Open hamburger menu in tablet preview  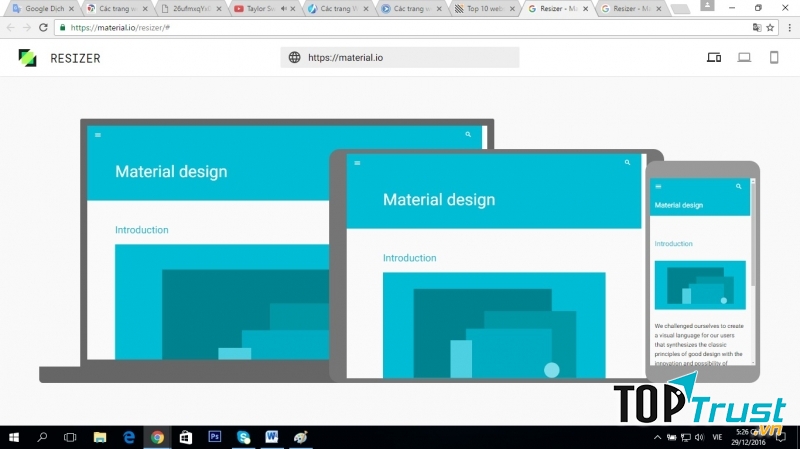coord(357,163)
